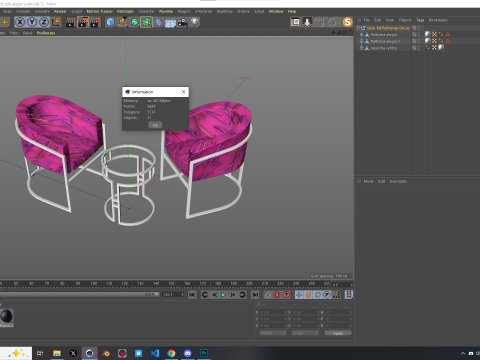Add a light object
The height and width of the screenshot is (360, 480).
[x=194, y=22]
